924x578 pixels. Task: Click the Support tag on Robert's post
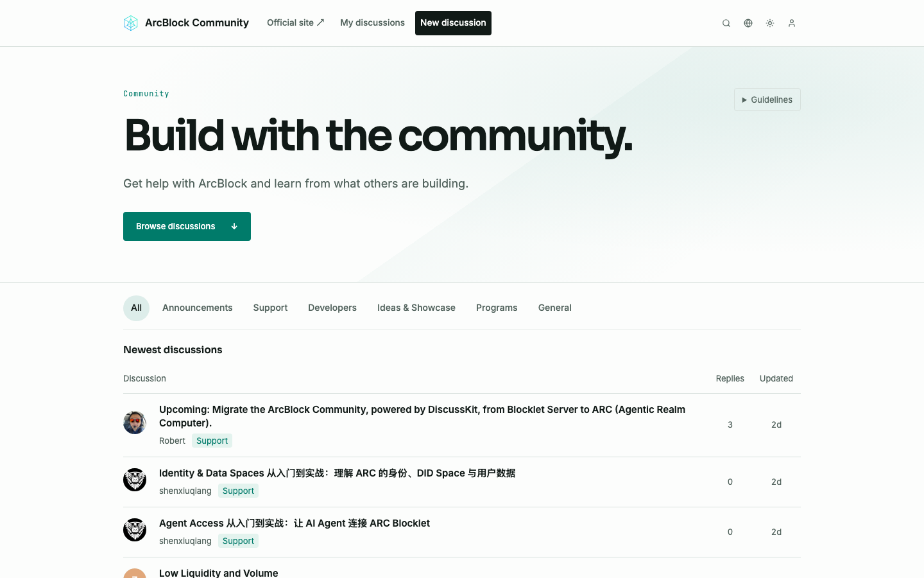pyautogui.click(x=212, y=441)
